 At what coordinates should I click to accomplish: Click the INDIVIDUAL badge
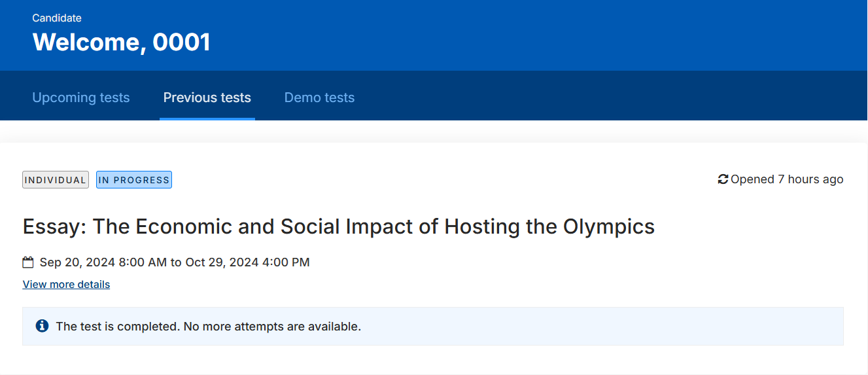(x=56, y=180)
